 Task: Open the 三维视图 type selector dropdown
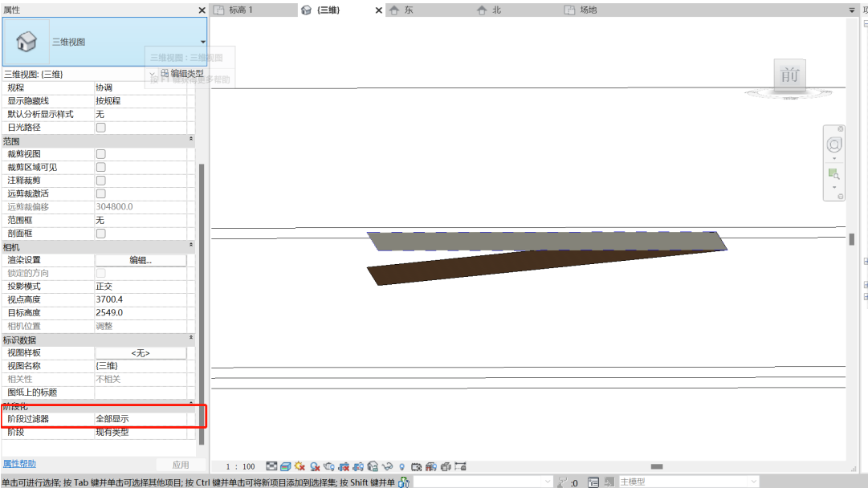[x=202, y=42]
